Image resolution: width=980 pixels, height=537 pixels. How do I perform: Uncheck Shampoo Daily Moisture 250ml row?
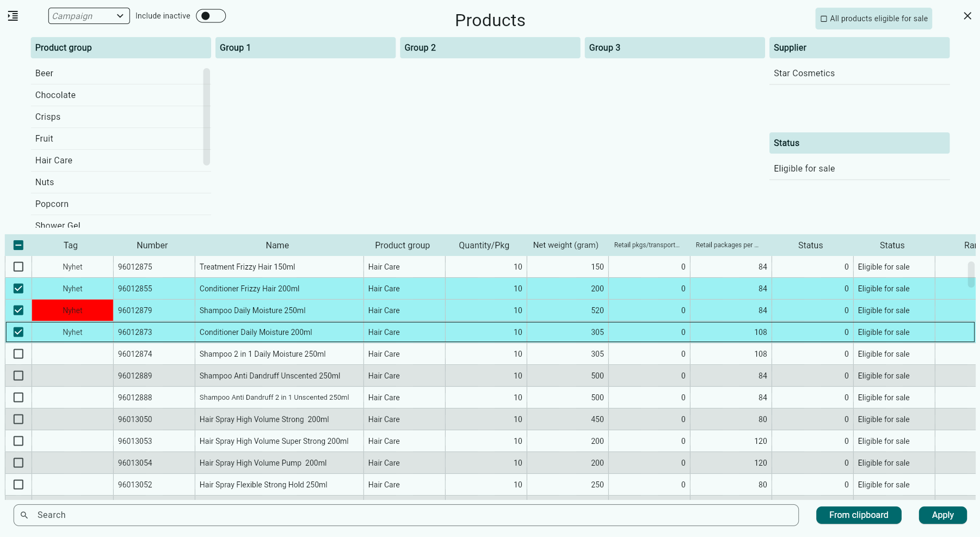[x=19, y=310]
